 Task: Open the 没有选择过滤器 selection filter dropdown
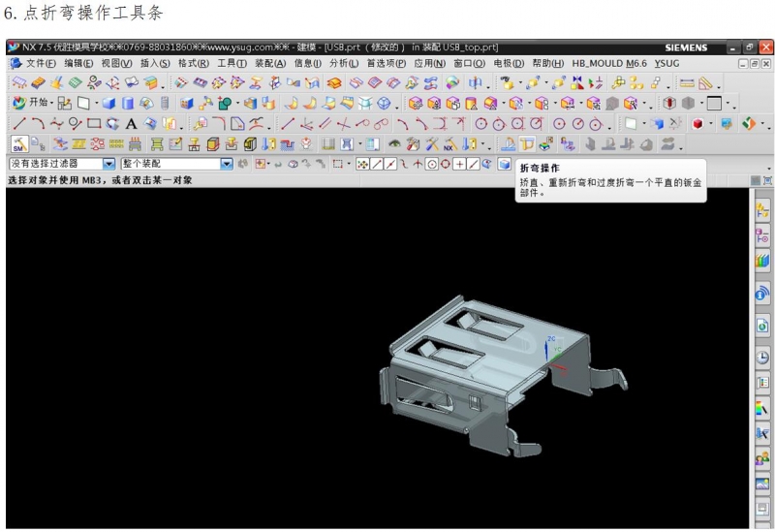109,164
